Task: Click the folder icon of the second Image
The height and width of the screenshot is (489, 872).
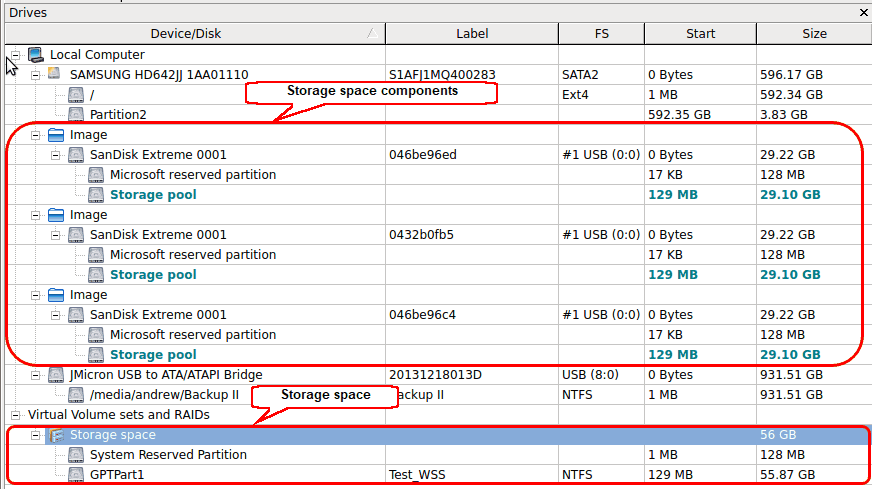Action: [x=56, y=215]
